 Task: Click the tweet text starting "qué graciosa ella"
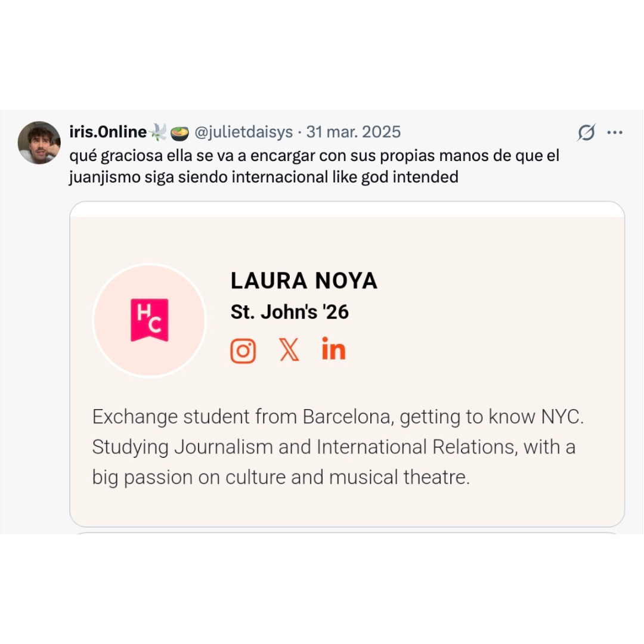[314, 166]
